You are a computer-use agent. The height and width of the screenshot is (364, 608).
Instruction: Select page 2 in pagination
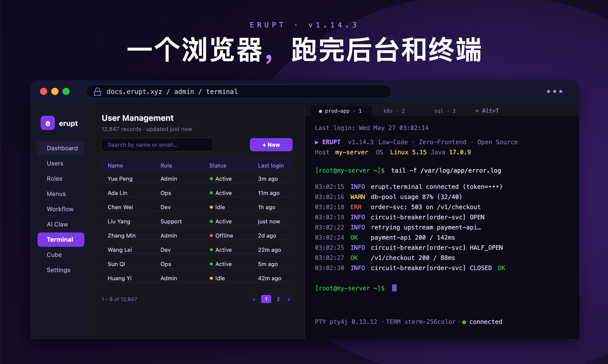(278, 299)
